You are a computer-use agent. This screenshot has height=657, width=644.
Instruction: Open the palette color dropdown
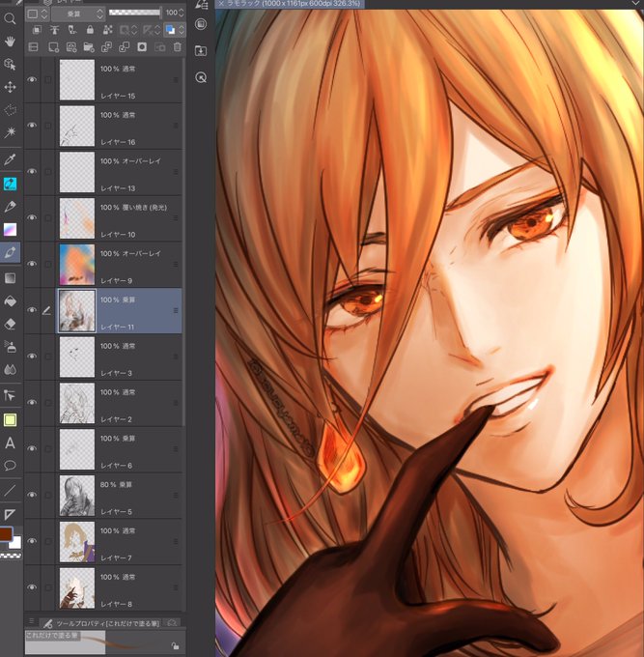38,14
